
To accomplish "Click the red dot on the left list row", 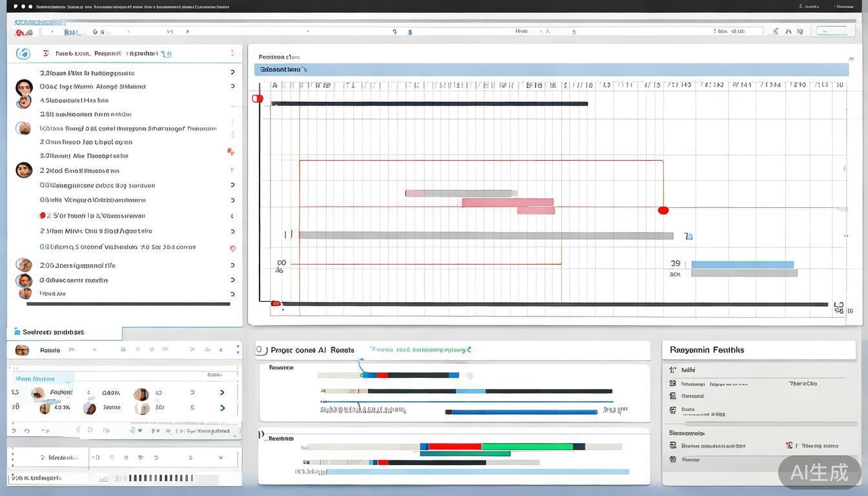I will [x=43, y=215].
